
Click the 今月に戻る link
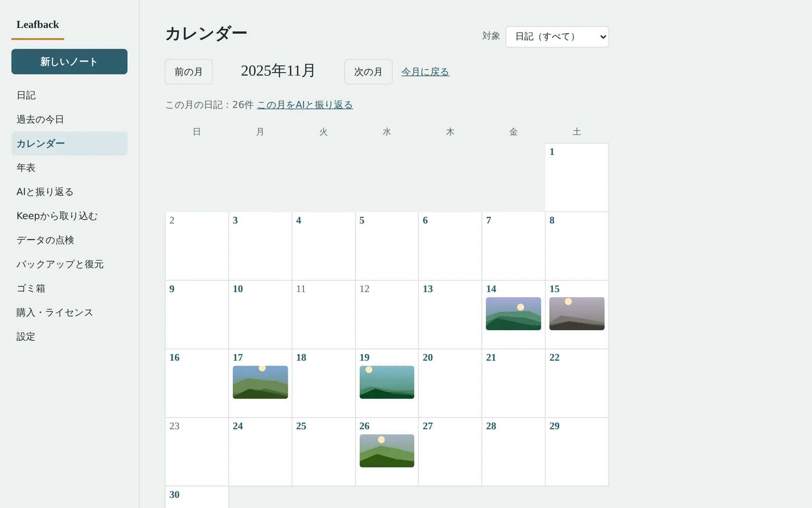coord(425,72)
